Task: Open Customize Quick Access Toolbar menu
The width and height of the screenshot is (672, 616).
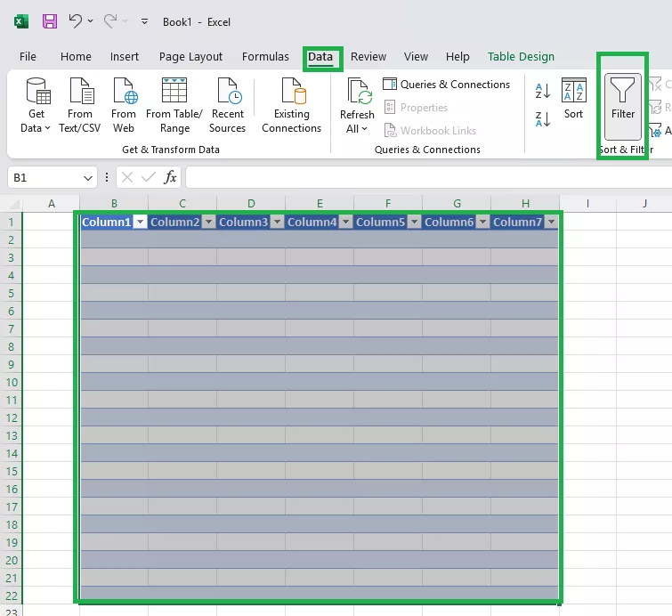Action: coord(145,21)
